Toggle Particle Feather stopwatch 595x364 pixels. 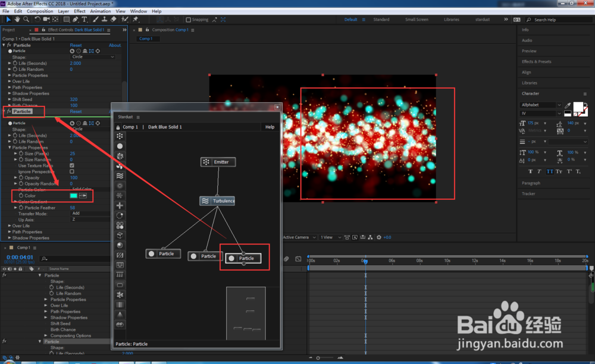pos(21,208)
